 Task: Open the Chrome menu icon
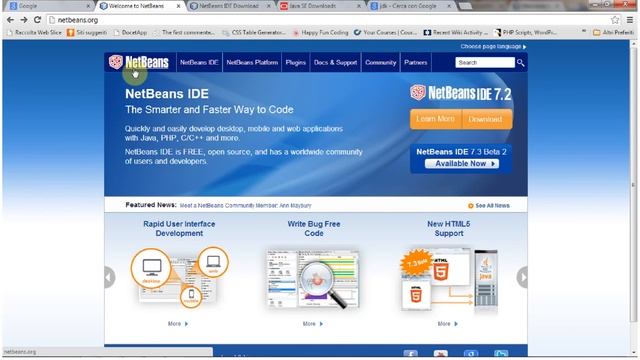click(630, 20)
